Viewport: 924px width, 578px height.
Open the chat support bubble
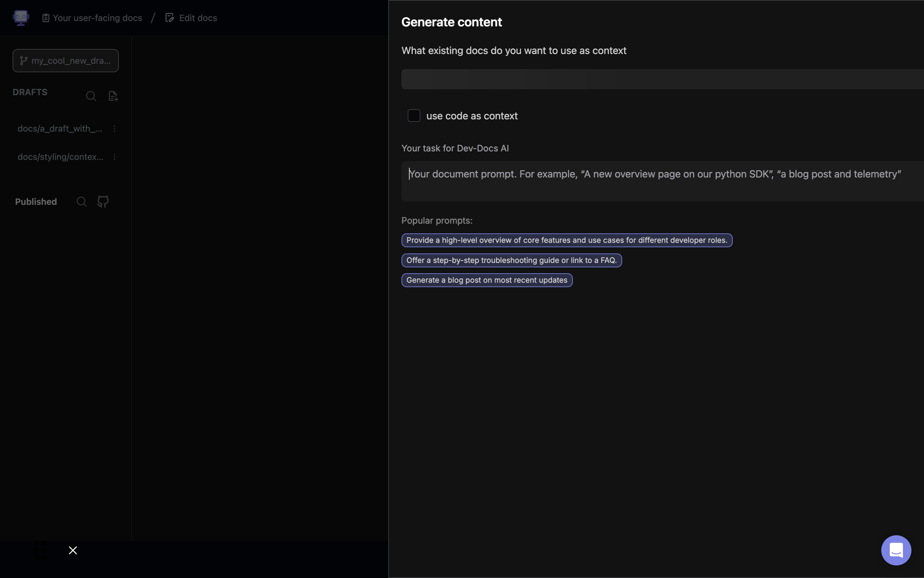coord(896,550)
